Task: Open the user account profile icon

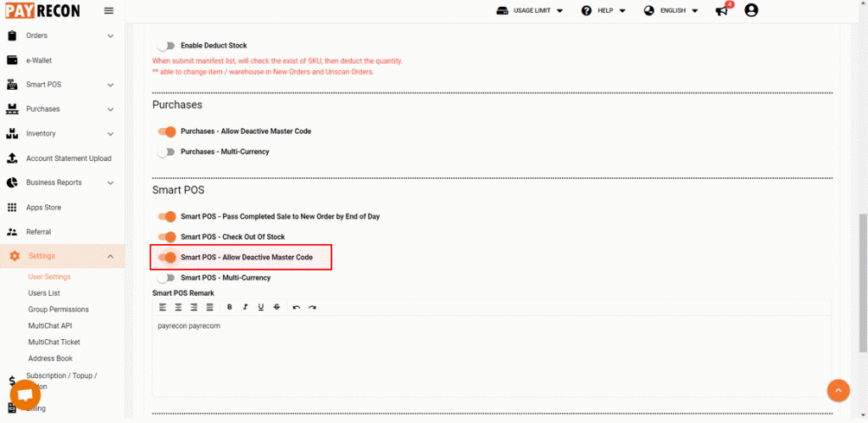Action: [751, 10]
